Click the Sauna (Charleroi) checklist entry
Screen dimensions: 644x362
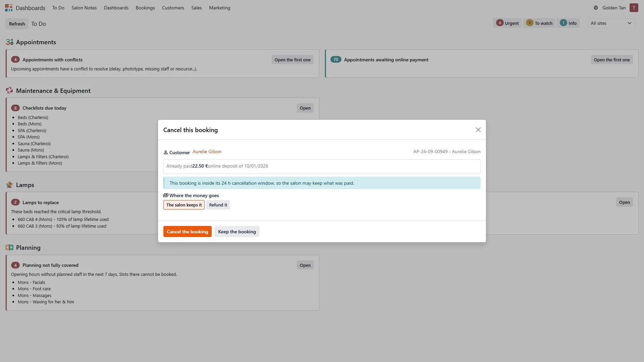(34, 143)
